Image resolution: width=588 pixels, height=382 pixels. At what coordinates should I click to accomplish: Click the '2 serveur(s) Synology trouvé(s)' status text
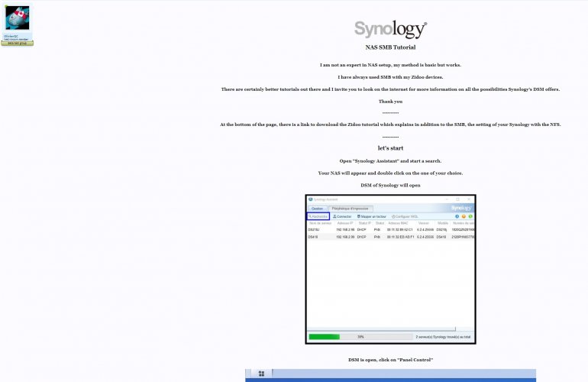pyautogui.click(x=443, y=337)
